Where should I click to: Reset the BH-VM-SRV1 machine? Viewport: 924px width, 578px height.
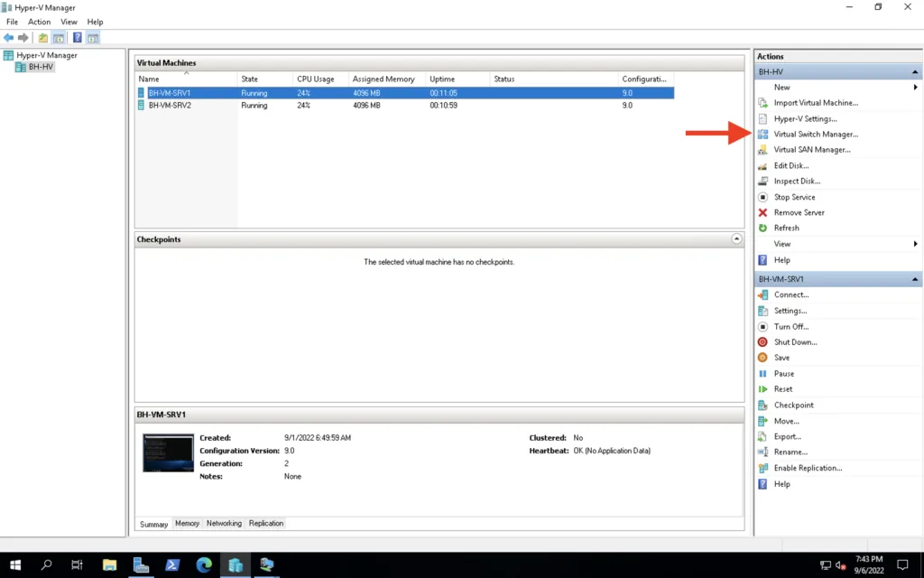tap(783, 389)
